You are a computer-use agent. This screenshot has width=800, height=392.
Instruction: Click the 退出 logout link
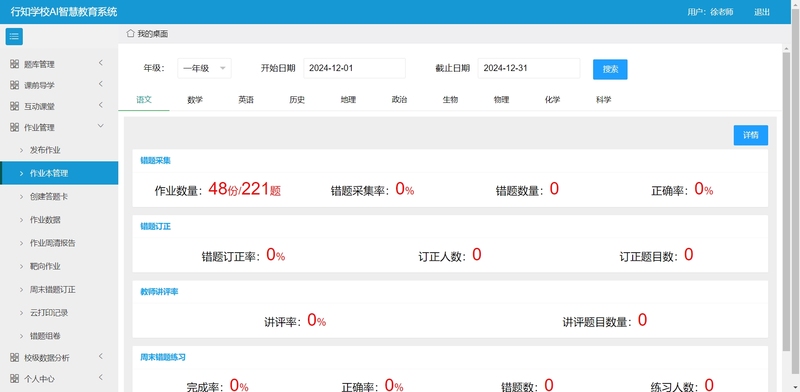762,12
